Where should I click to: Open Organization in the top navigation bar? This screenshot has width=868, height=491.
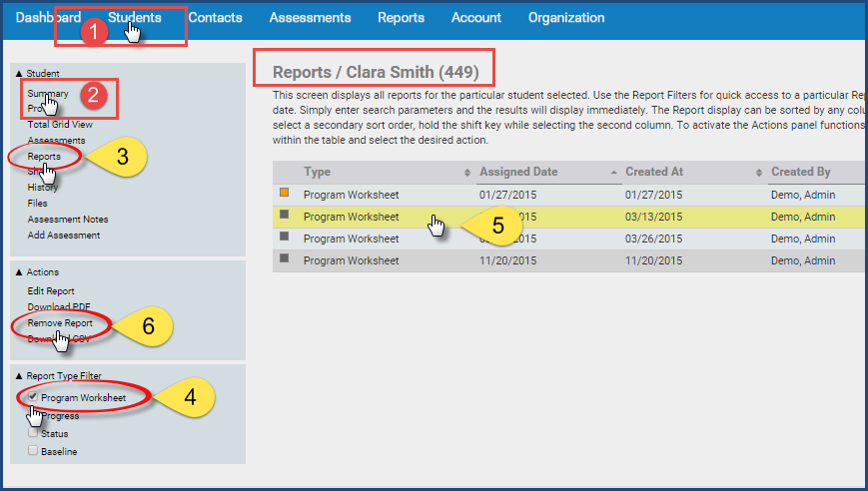click(x=565, y=18)
